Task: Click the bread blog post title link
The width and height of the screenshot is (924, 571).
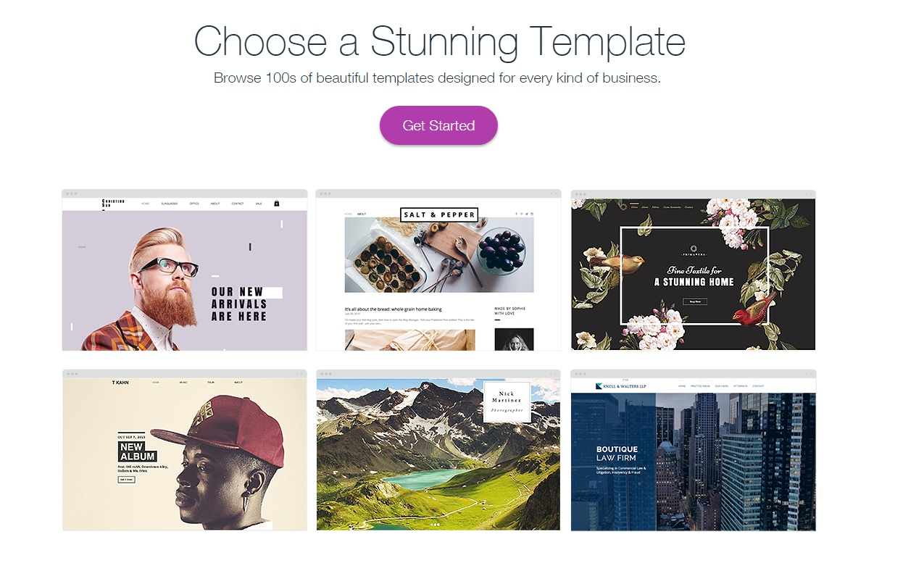Action: click(393, 309)
